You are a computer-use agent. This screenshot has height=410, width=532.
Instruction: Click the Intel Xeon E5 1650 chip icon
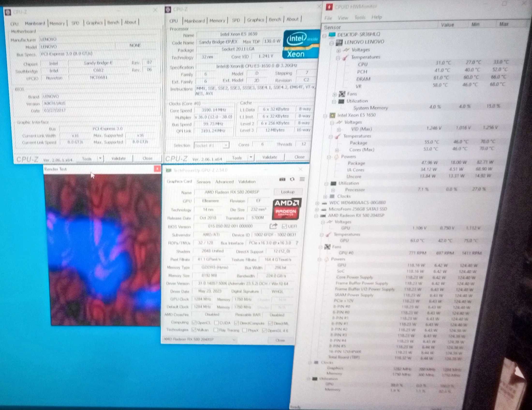pos(332,115)
